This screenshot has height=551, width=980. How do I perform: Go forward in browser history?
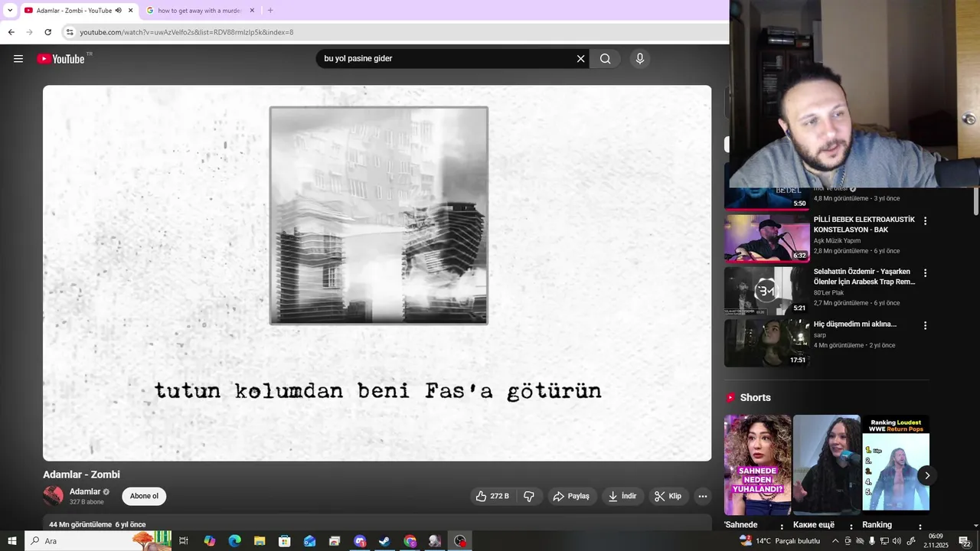tap(29, 32)
